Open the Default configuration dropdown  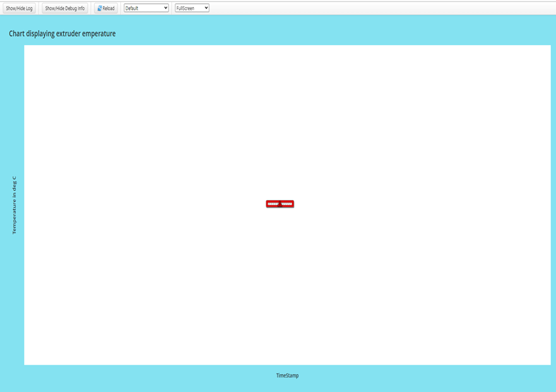point(146,8)
